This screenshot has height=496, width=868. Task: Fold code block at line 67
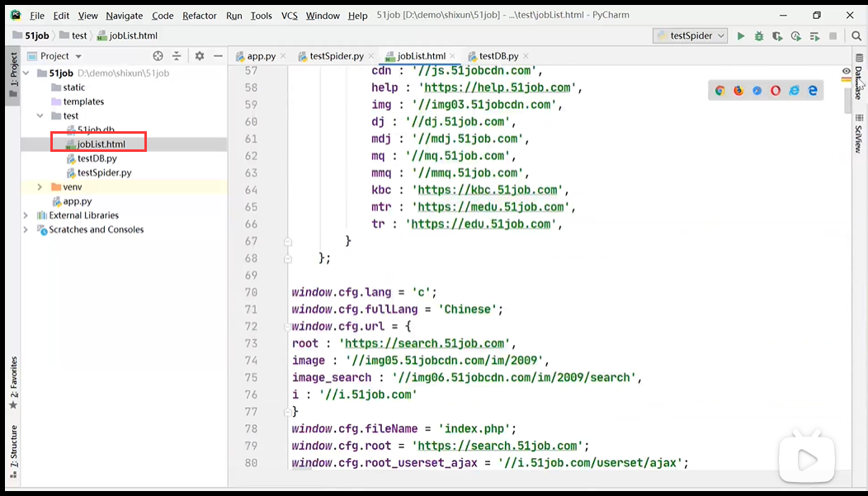click(288, 241)
